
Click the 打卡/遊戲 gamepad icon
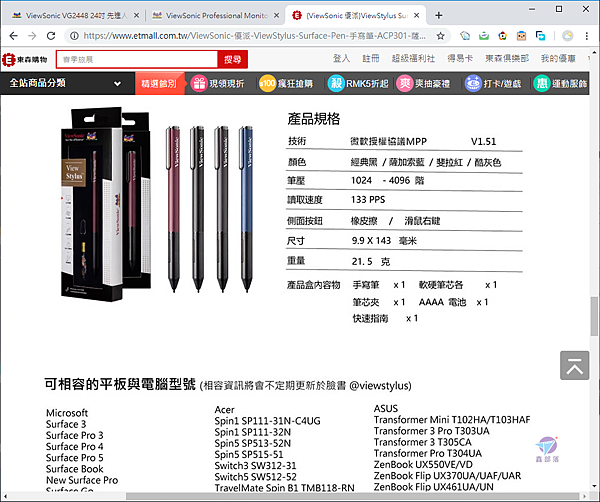click(x=473, y=83)
